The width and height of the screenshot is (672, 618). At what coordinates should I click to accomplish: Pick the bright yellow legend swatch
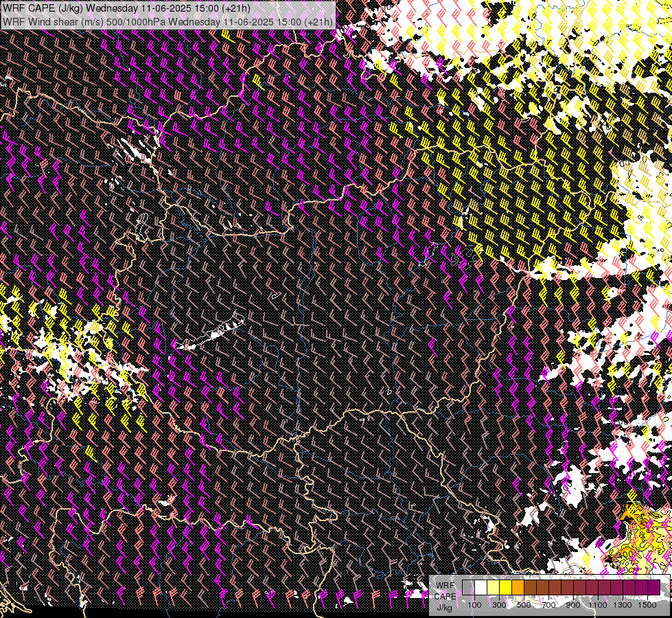(x=506, y=588)
